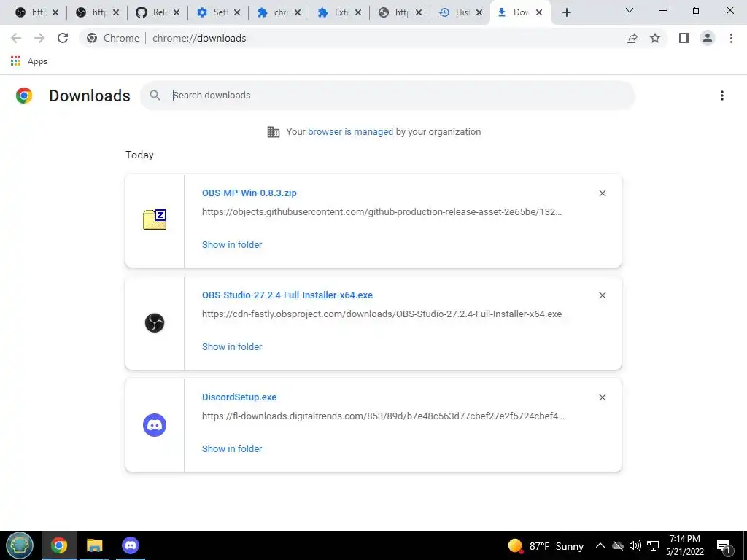Click the managed organization building icon
Viewport: 747px width, 560px height.
(274, 132)
